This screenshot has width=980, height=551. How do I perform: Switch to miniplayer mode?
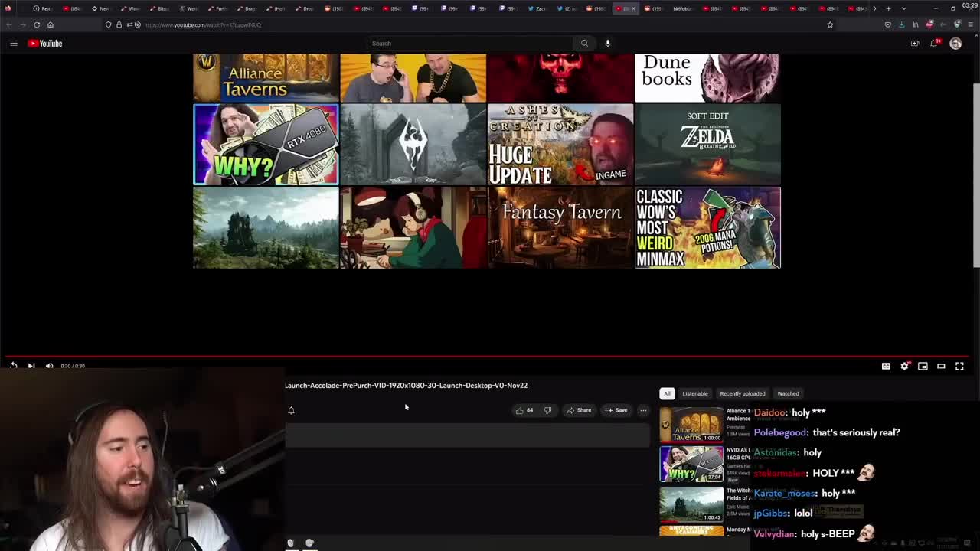point(923,366)
